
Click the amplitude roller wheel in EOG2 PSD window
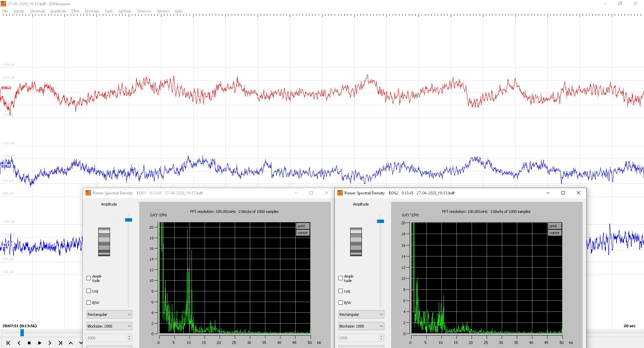coord(356,242)
